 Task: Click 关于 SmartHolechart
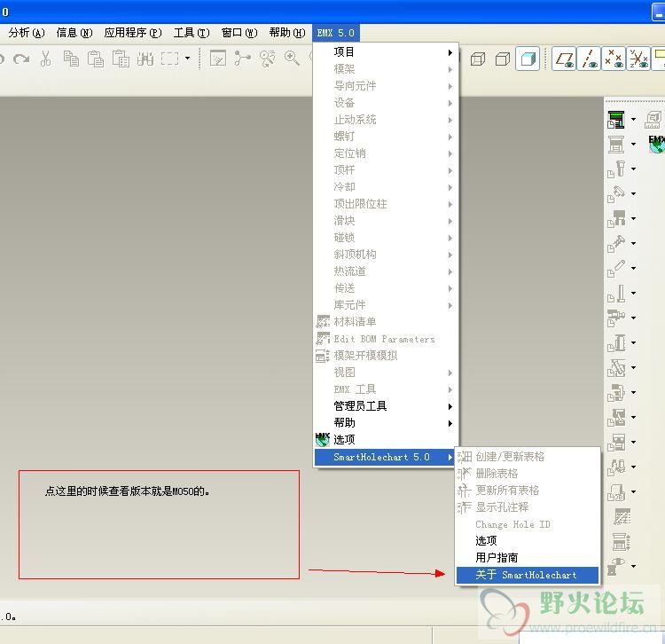[528, 575]
